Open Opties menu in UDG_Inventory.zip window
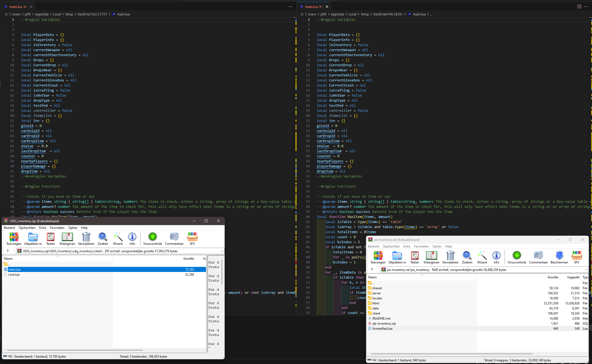 [x=73, y=228]
